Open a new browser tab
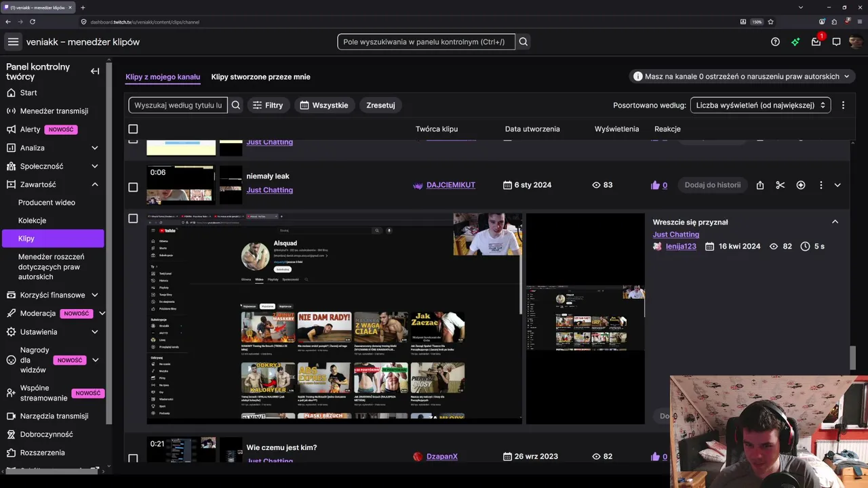868x488 pixels. pos(83,7)
